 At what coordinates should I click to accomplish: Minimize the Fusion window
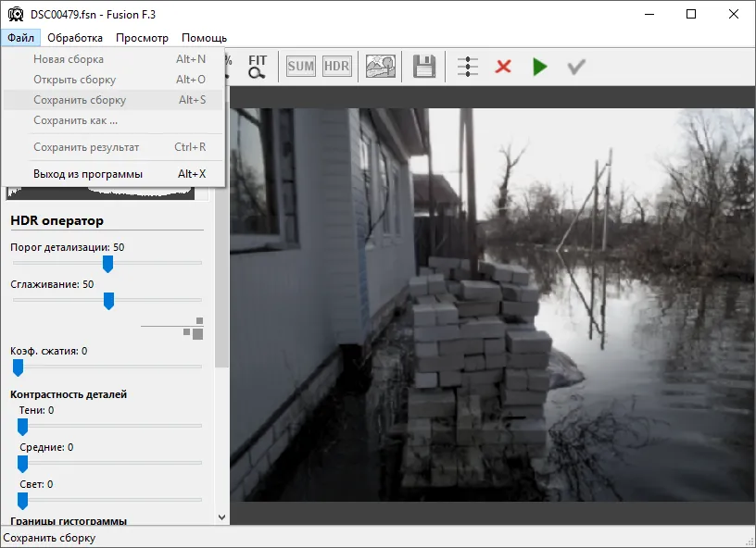point(649,14)
